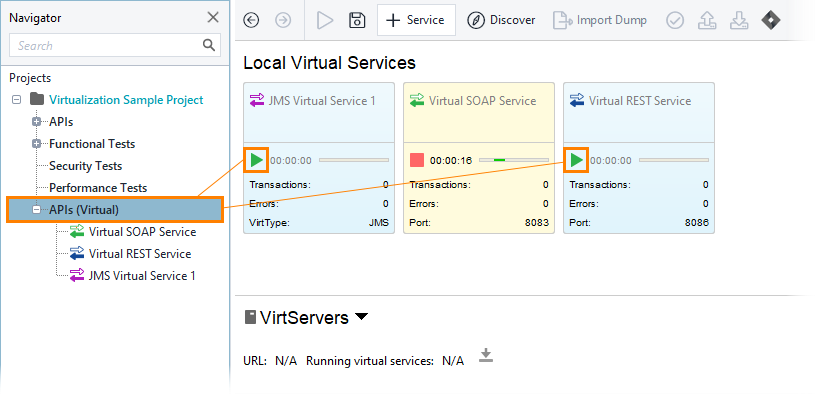
Task: Click the Projects label in Navigator
Action: click(x=30, y=78)
